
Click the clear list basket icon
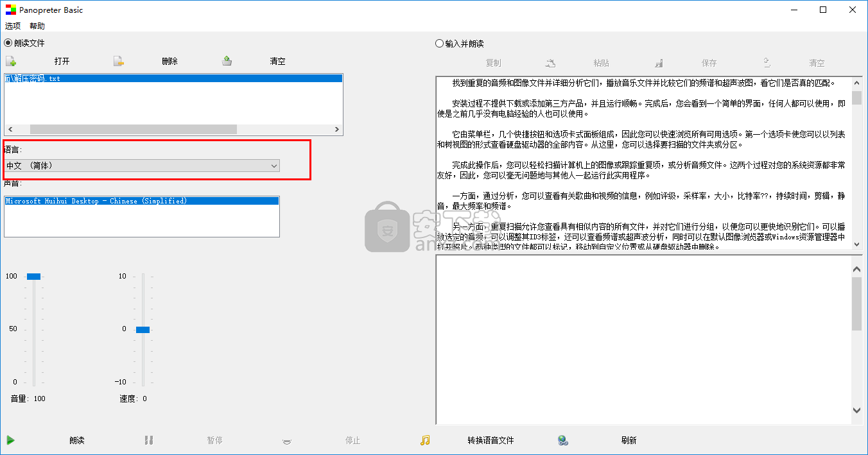227,62
